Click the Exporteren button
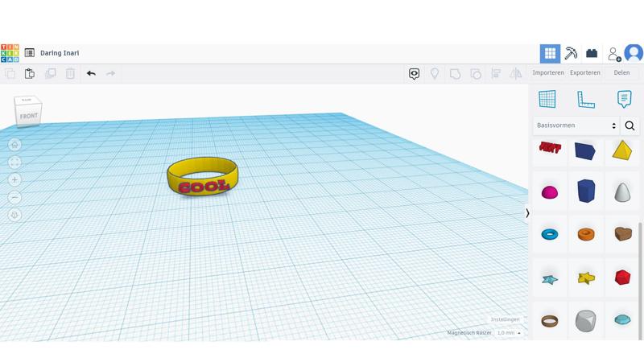Screen dimensions: 644x362 click(585, 72)
